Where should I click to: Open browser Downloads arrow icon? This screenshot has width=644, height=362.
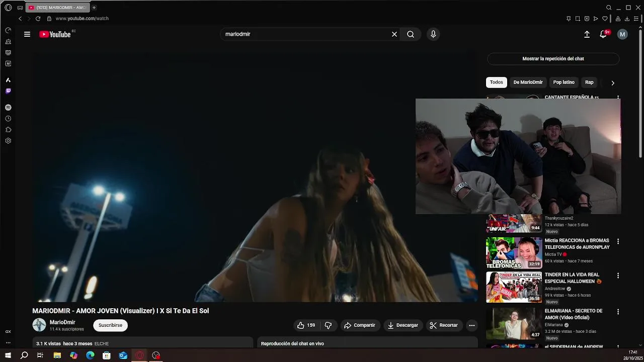627,19
